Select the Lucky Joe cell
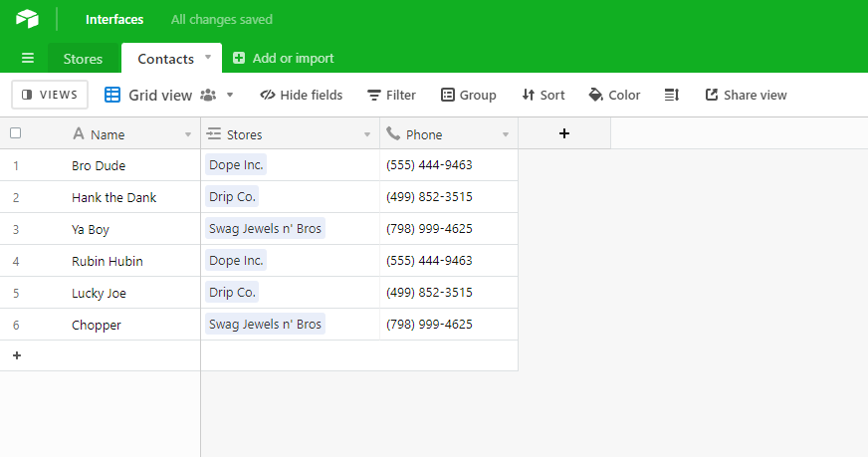The width and height of the screenshot is (868, 457). point(100,293)
